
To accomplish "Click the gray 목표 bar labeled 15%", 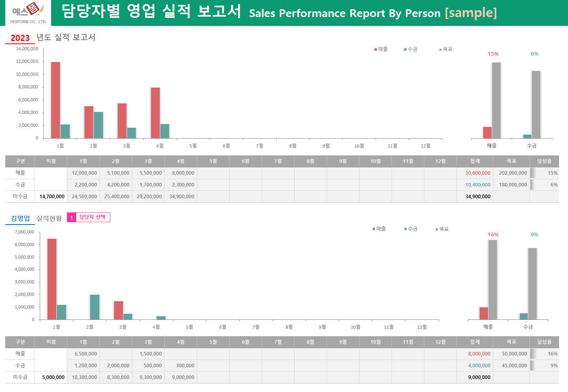I will 496,100.
